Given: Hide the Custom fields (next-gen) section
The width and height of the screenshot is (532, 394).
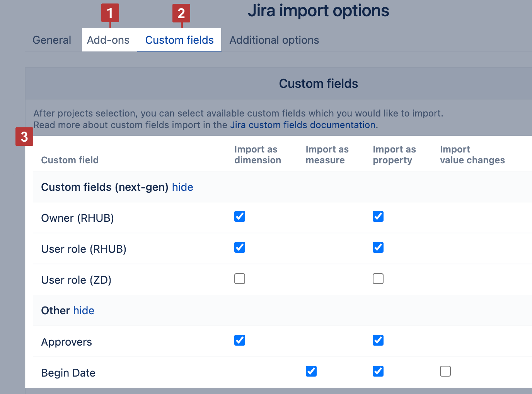Looking at the screenshot, I should pos(182,187).
